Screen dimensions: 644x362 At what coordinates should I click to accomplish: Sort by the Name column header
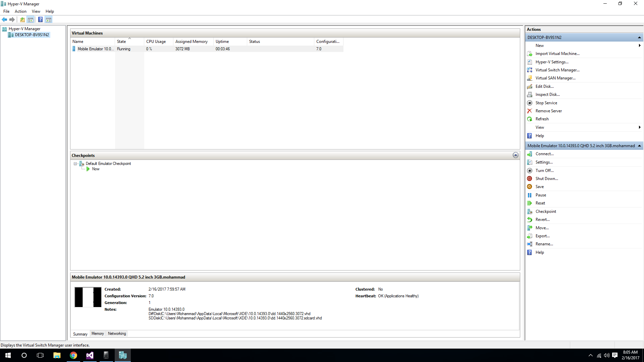pos(93,42)
